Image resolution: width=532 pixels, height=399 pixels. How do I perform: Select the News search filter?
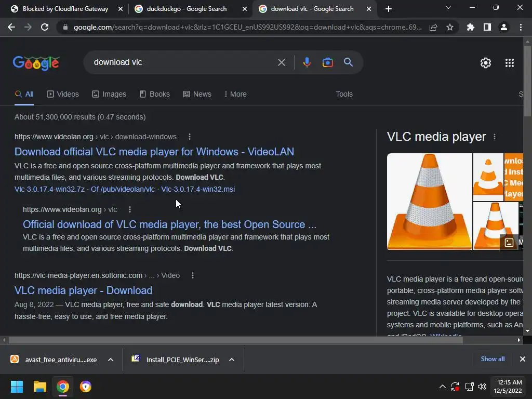(197, 95)
